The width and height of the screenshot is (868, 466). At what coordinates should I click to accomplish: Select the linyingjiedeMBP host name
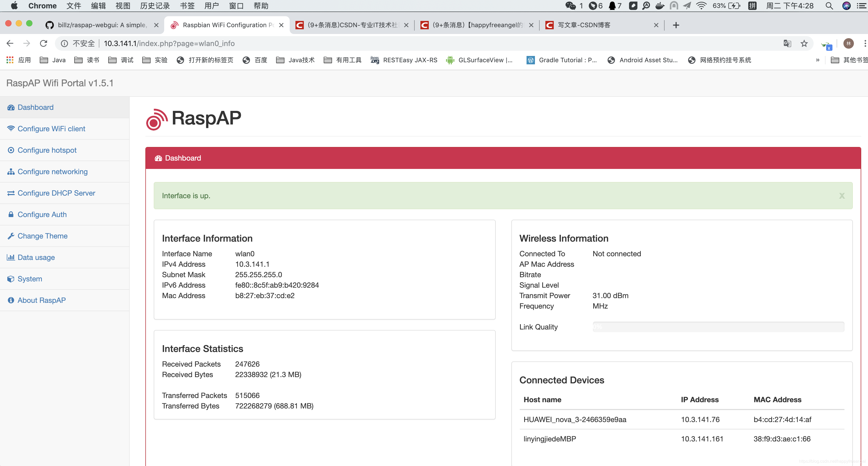click(550, 439)
